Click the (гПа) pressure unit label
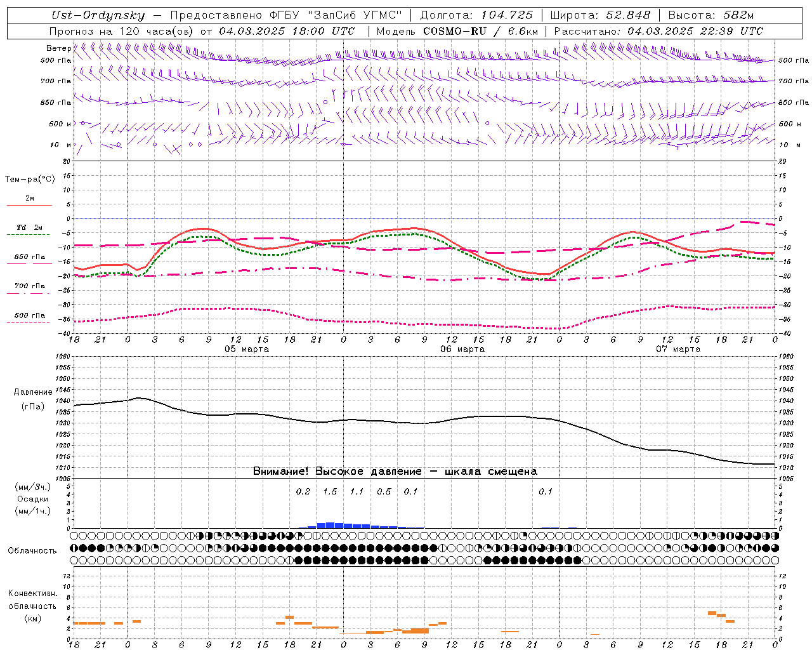 (x=33, y=406)
